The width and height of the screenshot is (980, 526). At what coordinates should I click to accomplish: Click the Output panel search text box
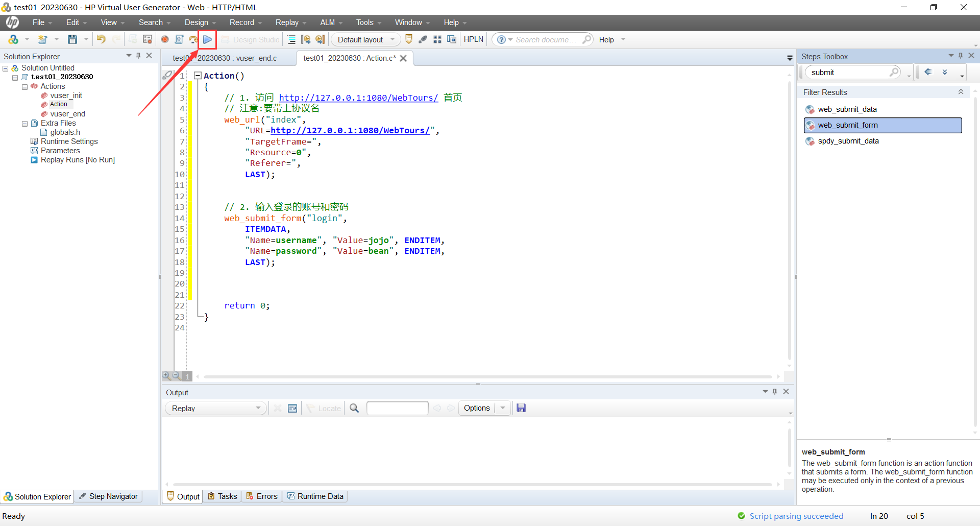(397, 408)
